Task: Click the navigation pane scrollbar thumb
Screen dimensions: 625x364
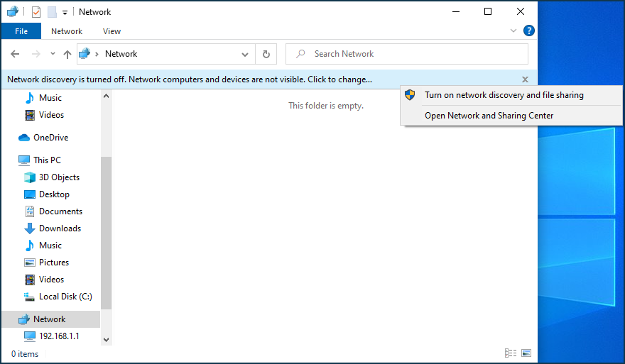Action: click(106, 233)
